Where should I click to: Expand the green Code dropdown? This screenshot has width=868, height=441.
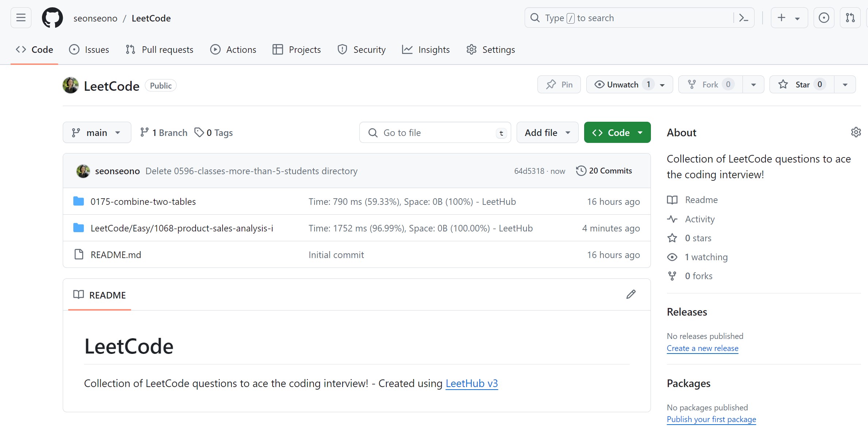tap(617, 133)
